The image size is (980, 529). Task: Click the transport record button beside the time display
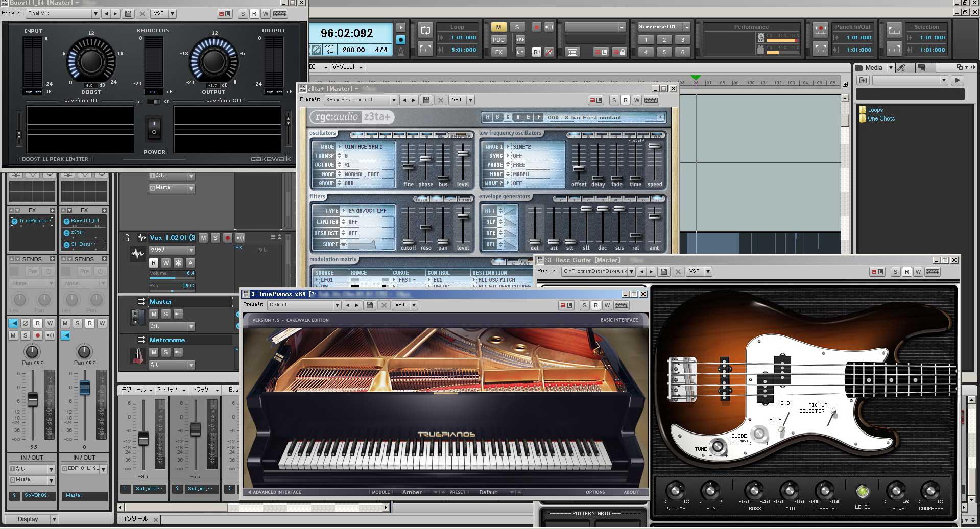tap(401, 39)
